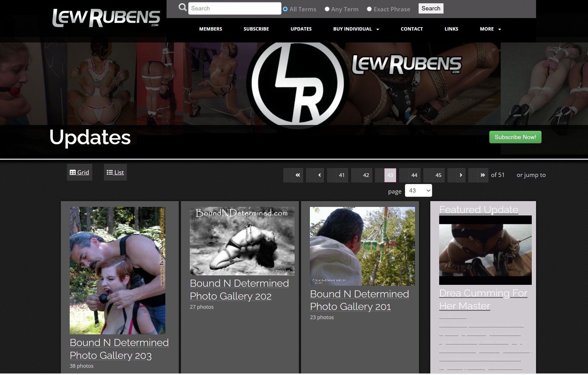The image size is (588, 375).
Task: Jump to last page with double-right arrow
Action: [482, 175]
